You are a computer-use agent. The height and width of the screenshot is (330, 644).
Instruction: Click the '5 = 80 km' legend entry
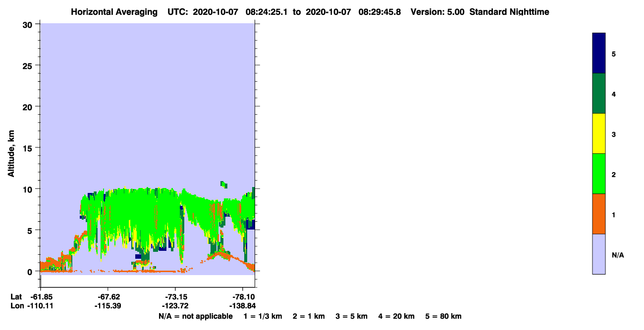443,316
